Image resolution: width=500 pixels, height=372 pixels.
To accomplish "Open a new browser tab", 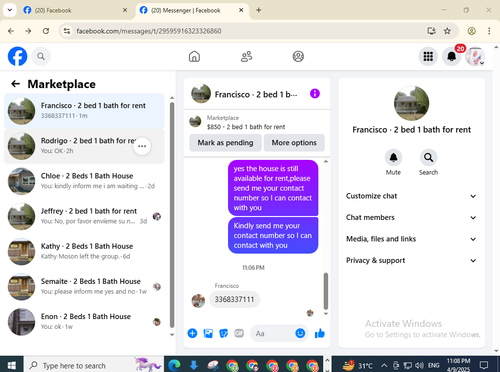I will tap(259, 10).
